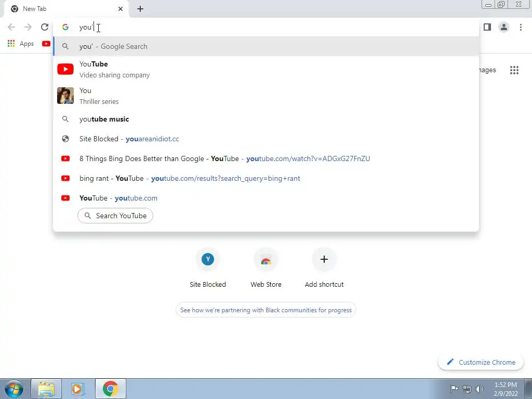Viewport: 532px width, 399px height.
Task: Click the Customize Chrome button
Action: pos(481,362)
